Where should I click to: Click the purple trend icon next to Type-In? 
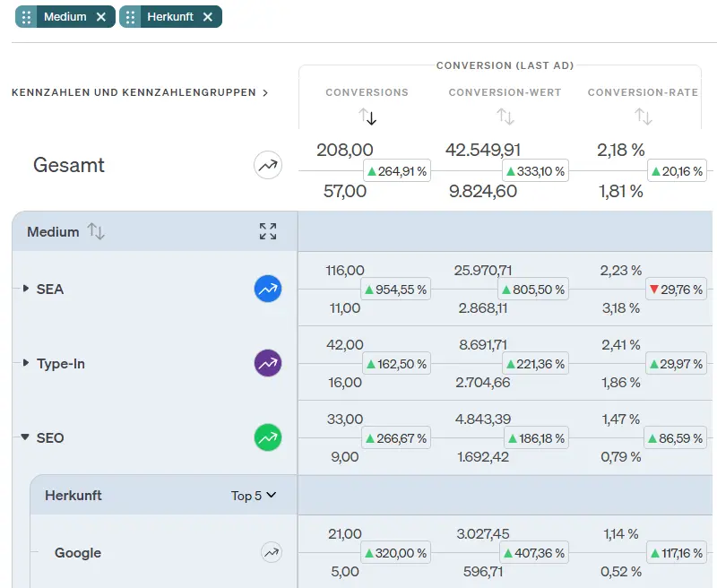268,363
